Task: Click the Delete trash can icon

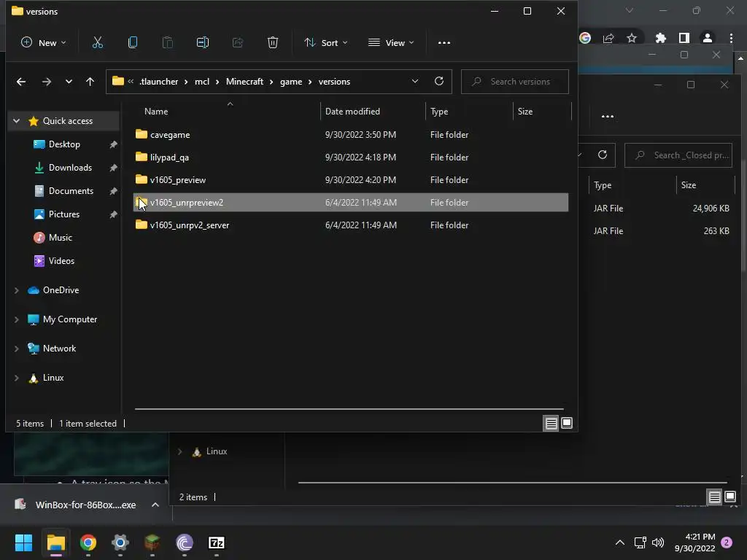Action: click(273, 42)
